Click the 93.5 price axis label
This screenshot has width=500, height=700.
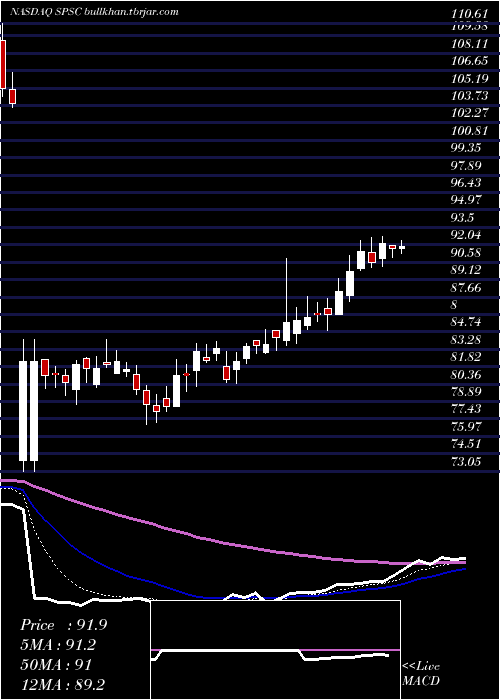(462, 217)
